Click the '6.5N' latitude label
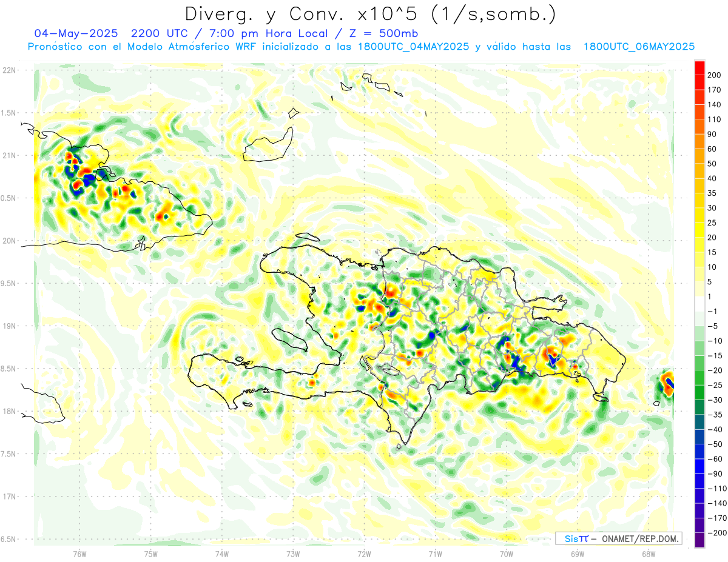The width and height of the screenshot is (728, 562). [9, 540]
